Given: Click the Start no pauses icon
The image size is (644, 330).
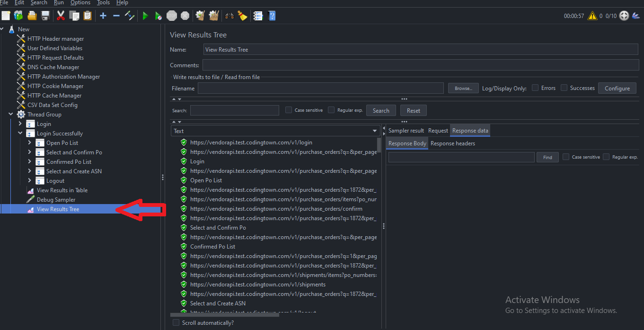Looking at the screenshot, I should click(159, 16).
